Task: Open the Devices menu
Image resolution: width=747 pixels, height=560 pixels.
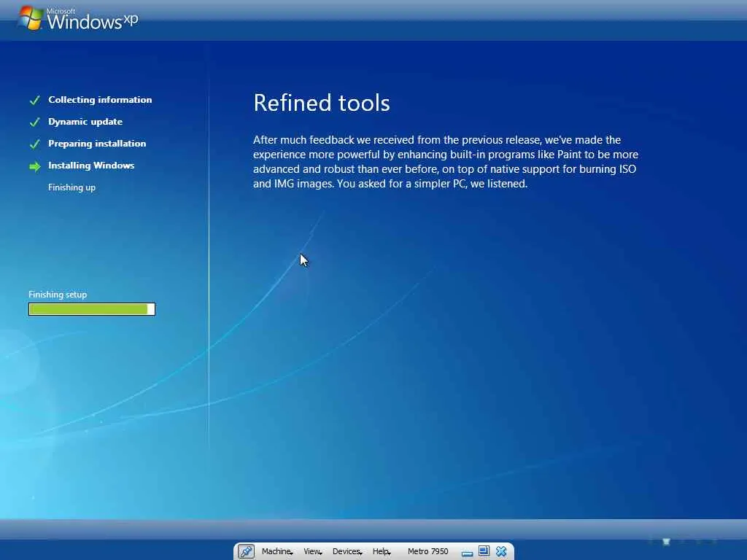Action: click(347, 551)
